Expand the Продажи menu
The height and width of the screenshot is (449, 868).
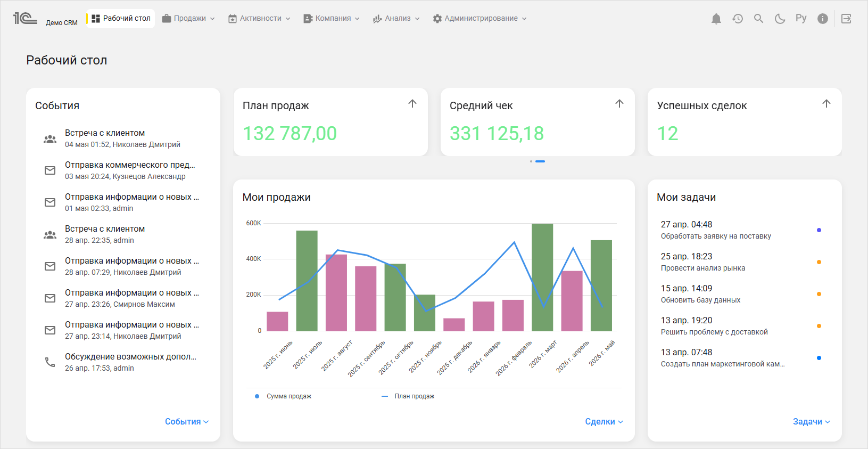188,19
